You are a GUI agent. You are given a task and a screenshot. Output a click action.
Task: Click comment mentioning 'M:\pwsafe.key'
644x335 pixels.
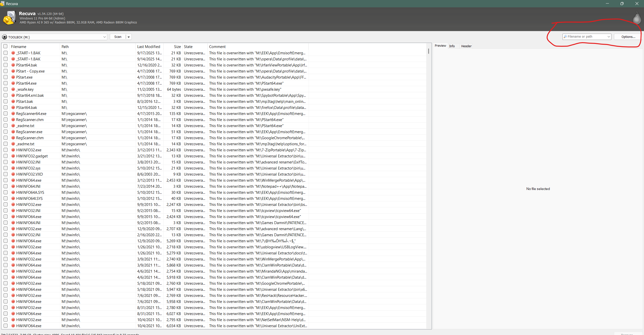pos(245,89)
